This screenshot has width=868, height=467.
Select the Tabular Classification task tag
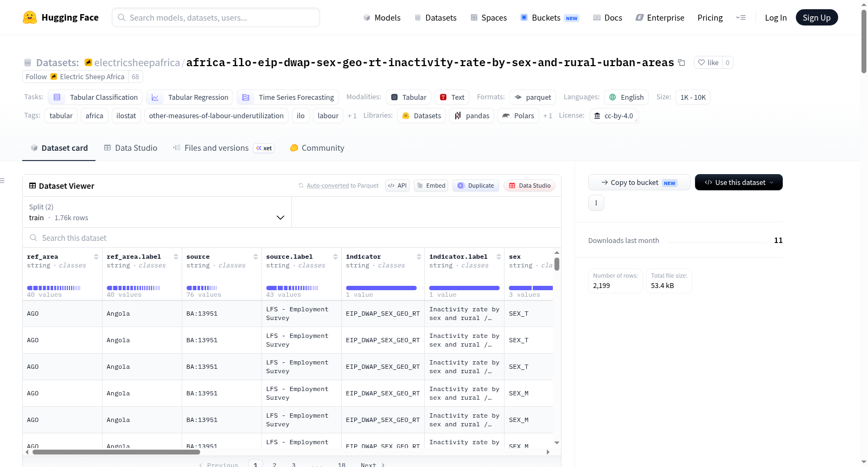click(95, 97)
